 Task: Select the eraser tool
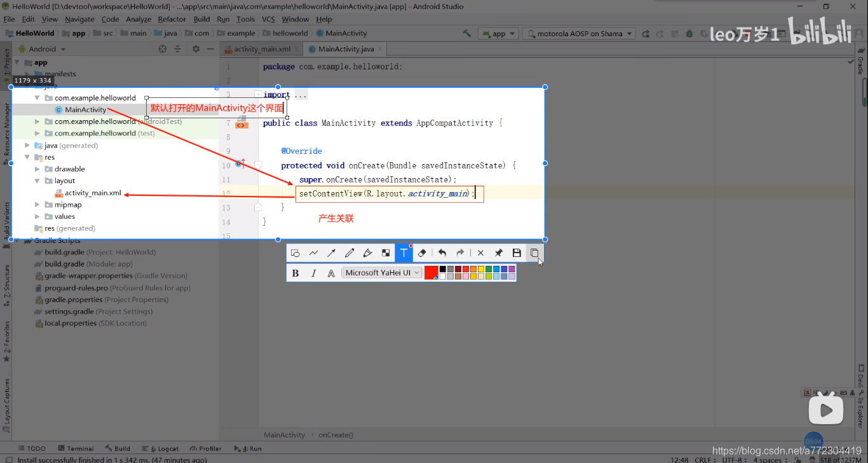422,253
